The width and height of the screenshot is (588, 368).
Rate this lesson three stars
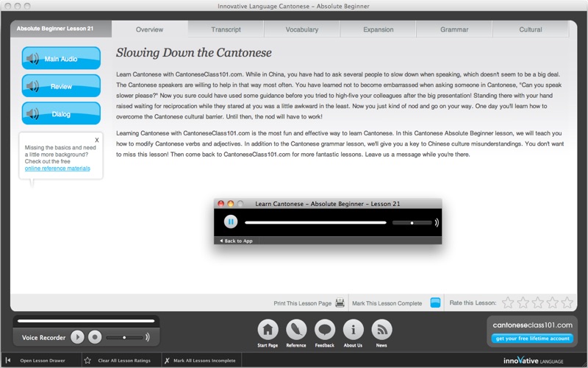tap(537, 302)
